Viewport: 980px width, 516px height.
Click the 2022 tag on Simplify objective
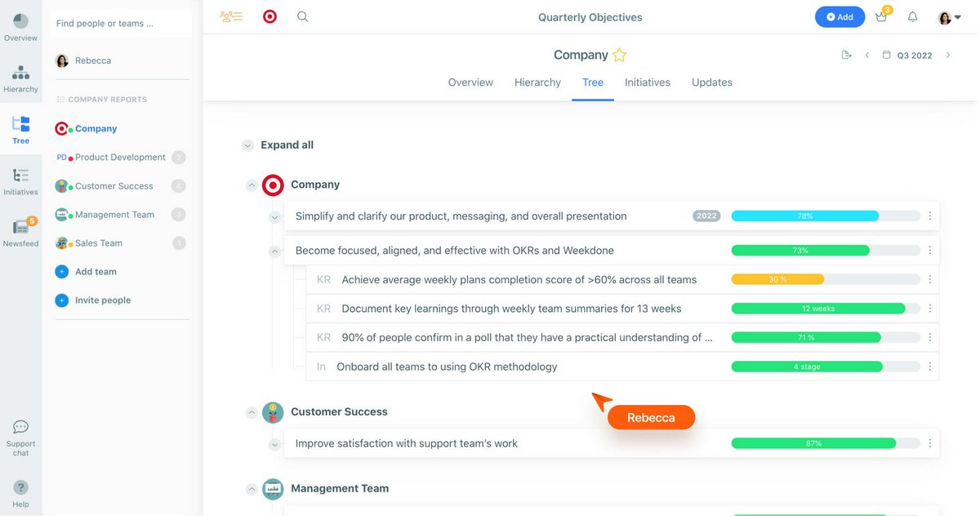706,216
